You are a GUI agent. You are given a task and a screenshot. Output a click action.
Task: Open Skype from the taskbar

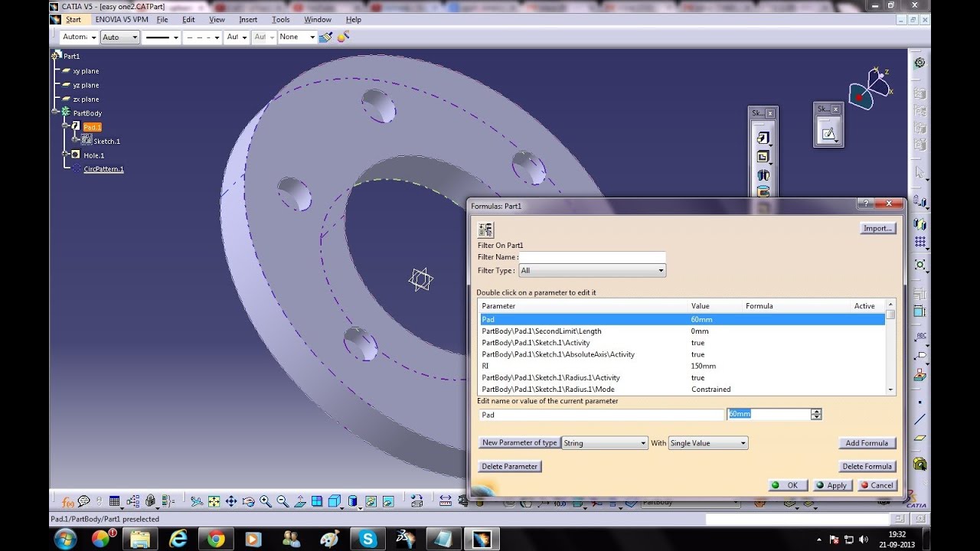(x=367, y=539)
